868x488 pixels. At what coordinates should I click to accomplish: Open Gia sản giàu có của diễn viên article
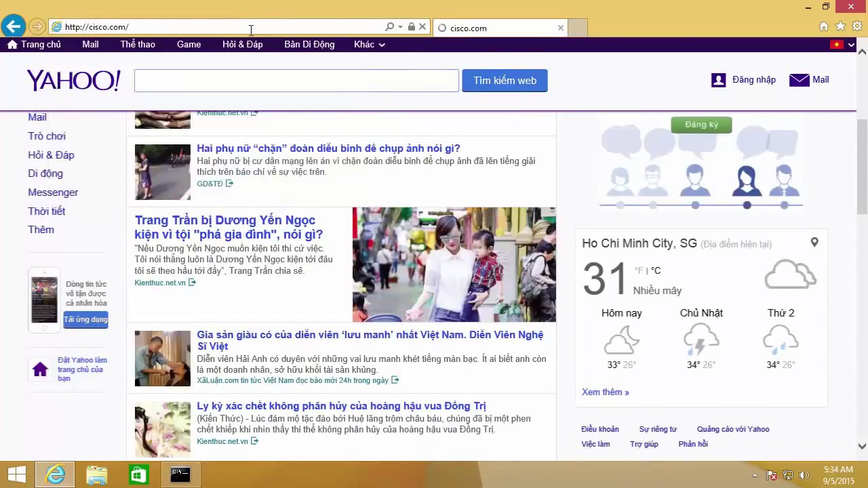pos(370,340)
